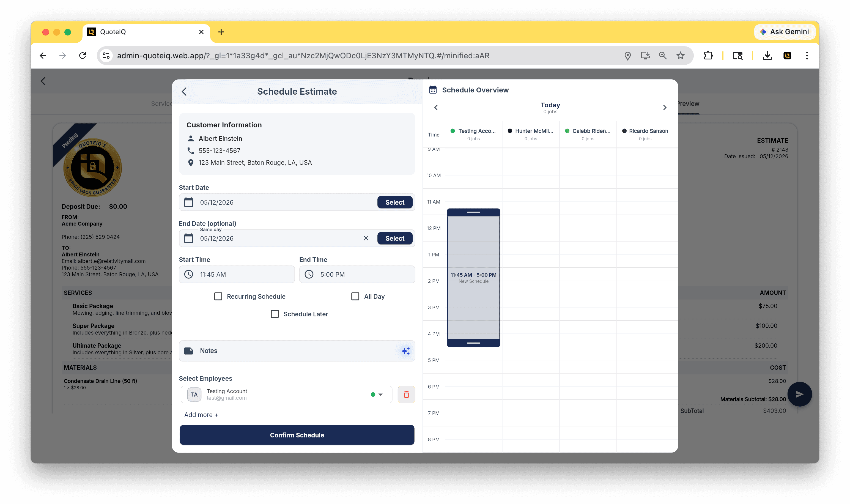
Task: Select the QuoteIQ browser tab
Action: pos(146,32)
